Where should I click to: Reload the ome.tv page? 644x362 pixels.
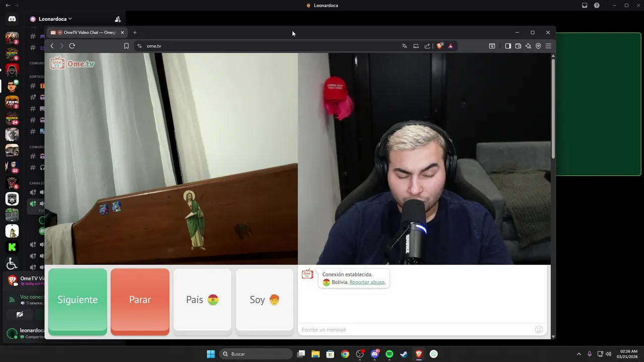tap(72, 46)
